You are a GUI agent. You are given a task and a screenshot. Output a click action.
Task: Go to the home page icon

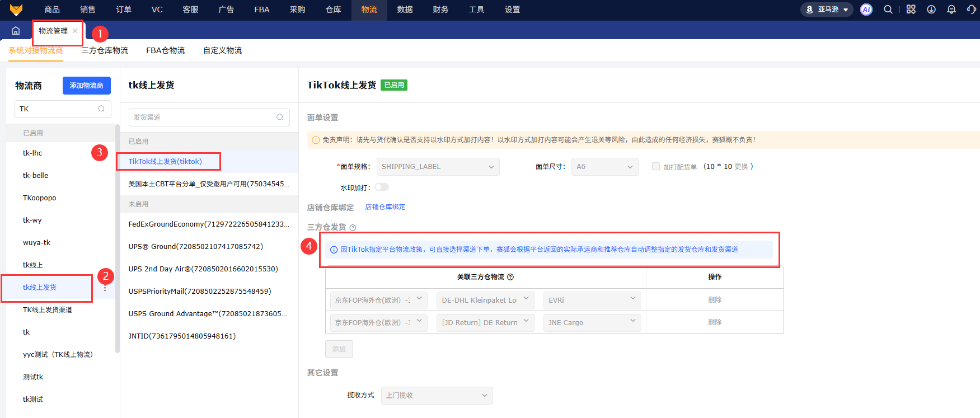coord(16,31)
